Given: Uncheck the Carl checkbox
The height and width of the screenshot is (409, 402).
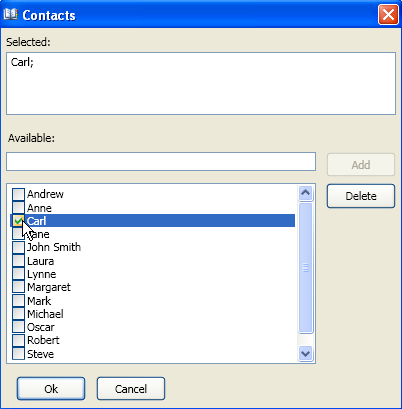Looking at the screenshot, I should (x=18, y=221).
